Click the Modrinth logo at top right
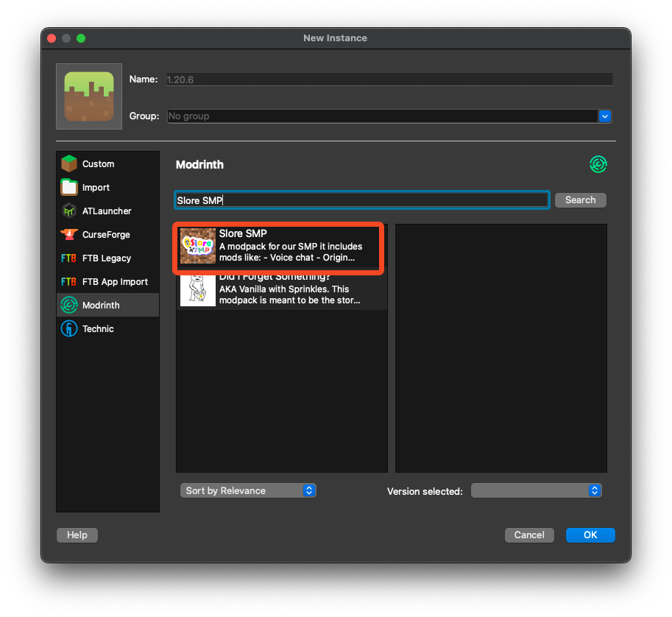Image resolution: width=672 pixels, height=617 pixels. point(598,164)
